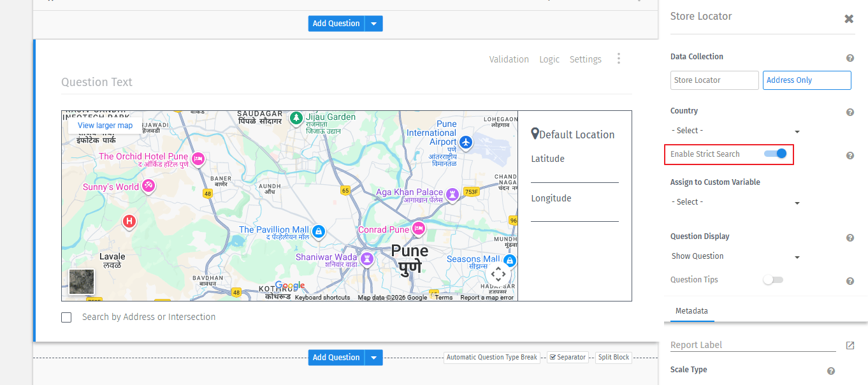
Task: Open the bottom Add Question dropdown arrow
Action: 374,358
